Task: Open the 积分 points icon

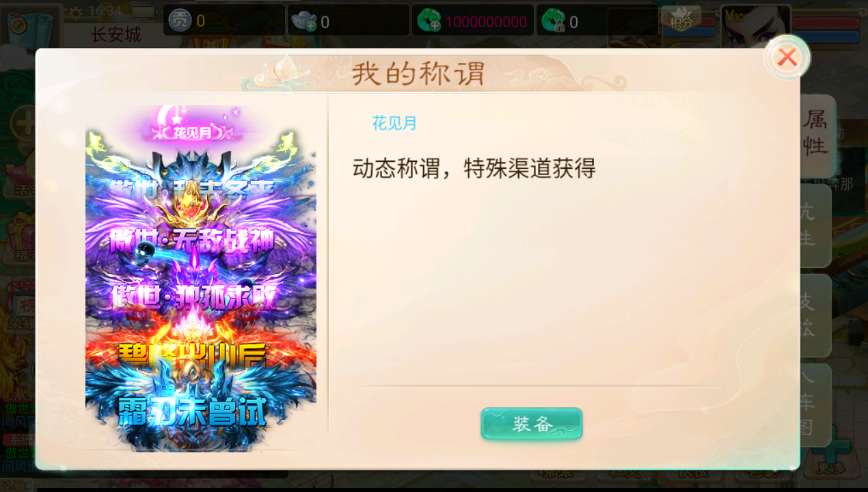Action: [x=681, y=19]
